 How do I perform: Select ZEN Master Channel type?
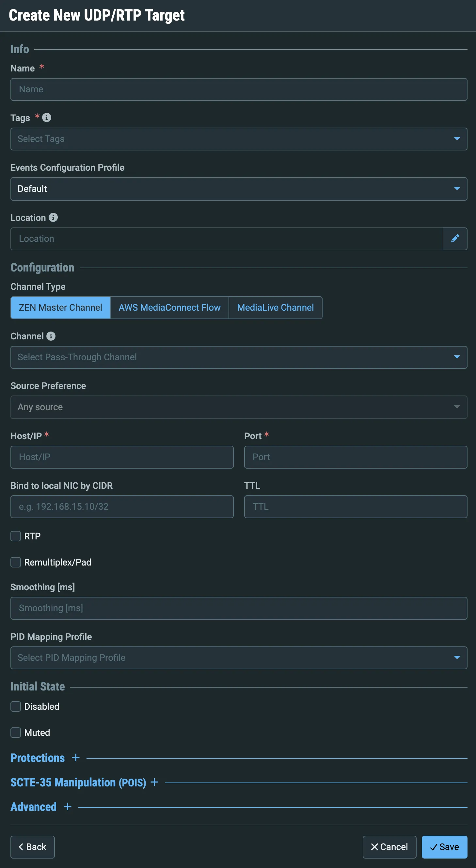[61, 308]
